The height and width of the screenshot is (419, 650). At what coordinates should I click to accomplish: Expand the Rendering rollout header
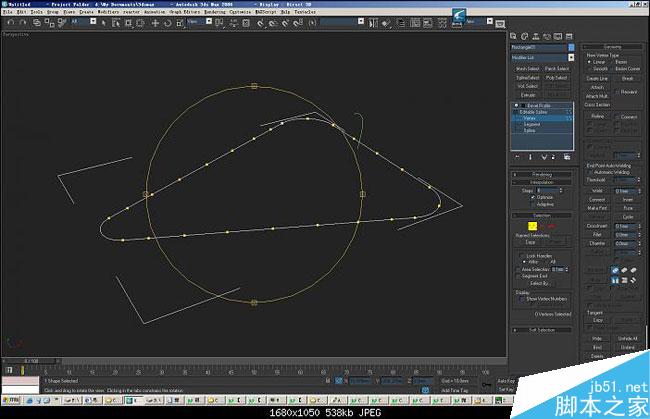pos(542,174)
